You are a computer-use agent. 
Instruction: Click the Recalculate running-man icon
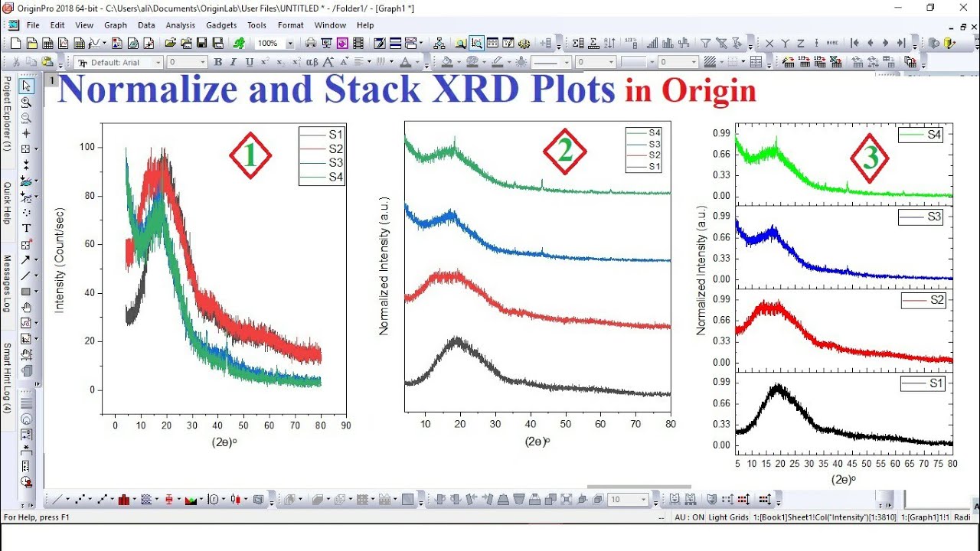tap(239, 44)
